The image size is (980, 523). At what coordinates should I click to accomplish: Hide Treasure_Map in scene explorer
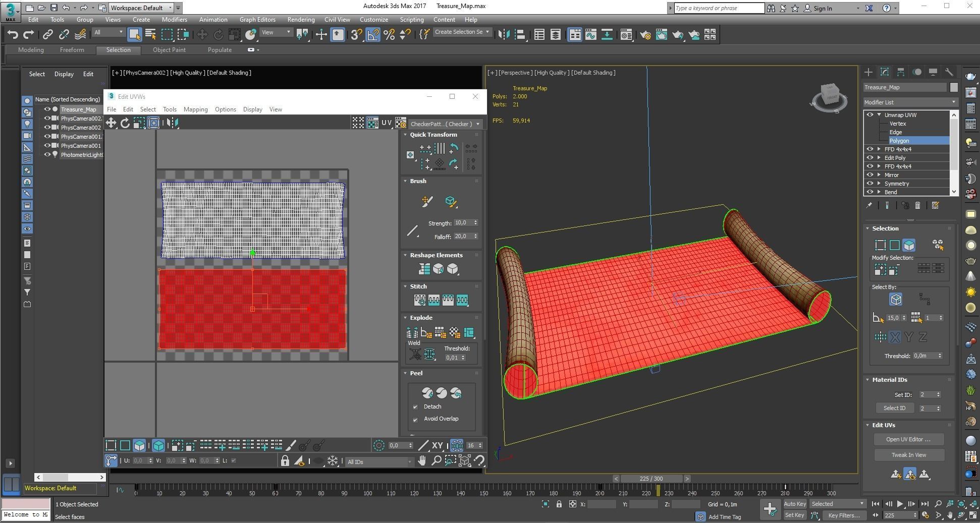(x=47, y=109)
